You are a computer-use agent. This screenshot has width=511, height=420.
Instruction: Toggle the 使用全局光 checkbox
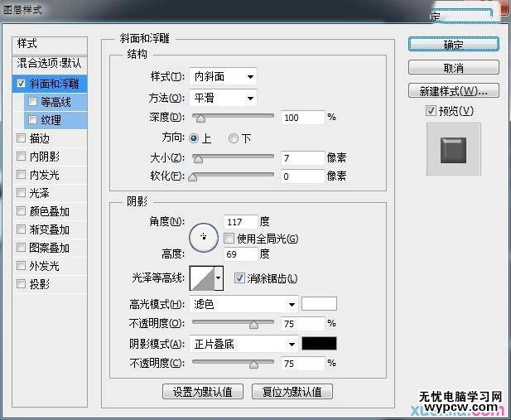tap(229, 239)
